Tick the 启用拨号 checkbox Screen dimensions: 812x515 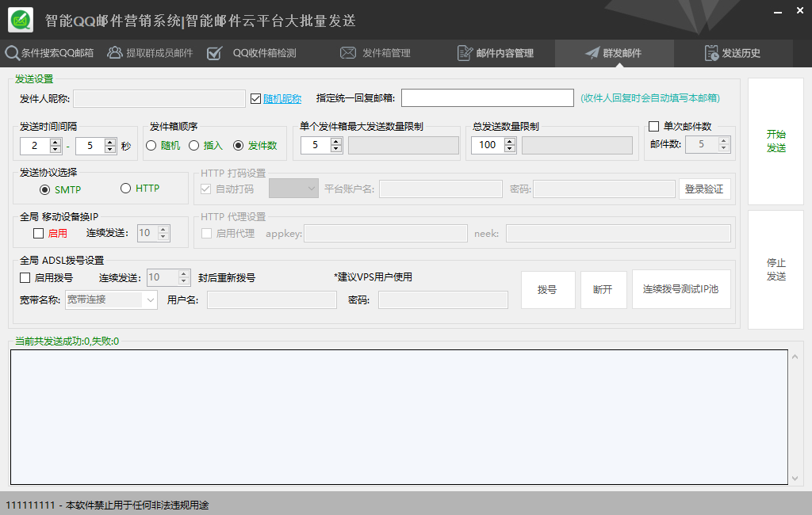click(x=25, y=278)
